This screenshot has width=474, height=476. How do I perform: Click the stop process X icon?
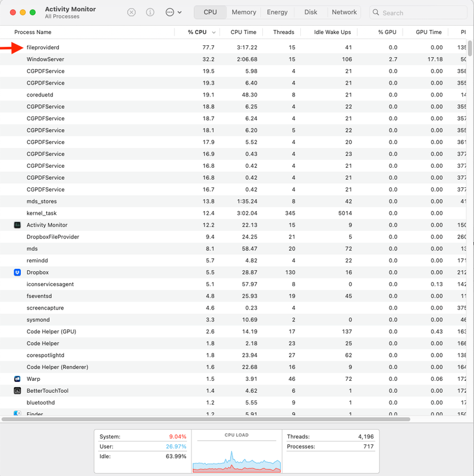(x=131, y=12)
